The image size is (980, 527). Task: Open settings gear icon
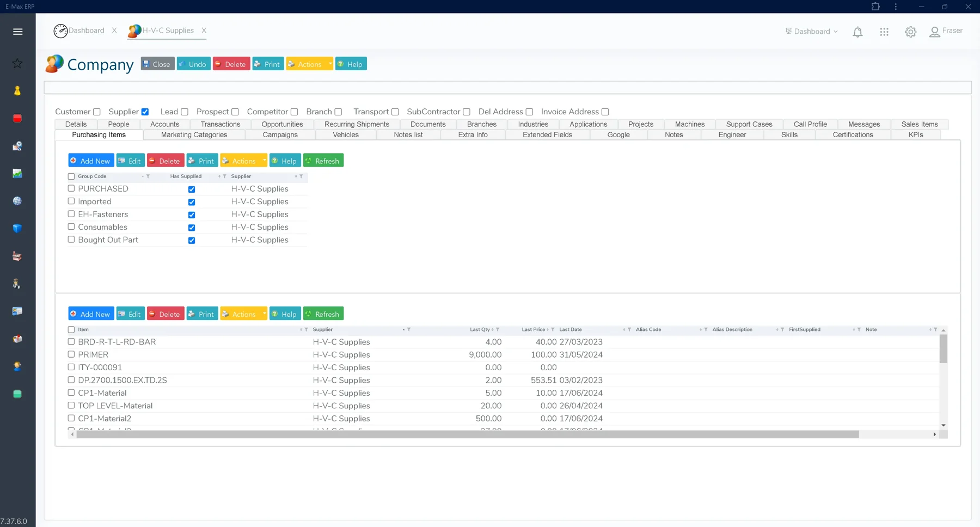pos(911,32)
